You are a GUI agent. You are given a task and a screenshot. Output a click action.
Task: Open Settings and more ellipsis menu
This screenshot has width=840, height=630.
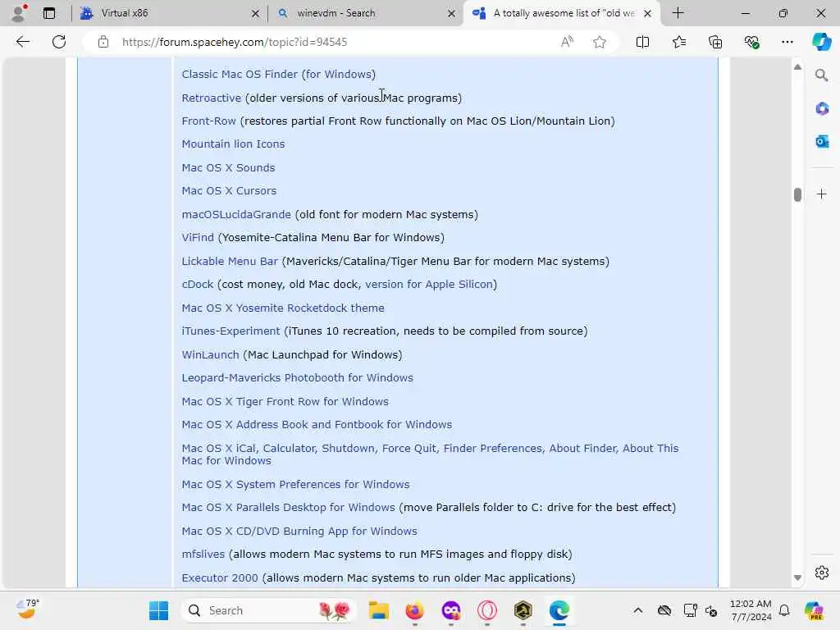click(x=787, y=42)
